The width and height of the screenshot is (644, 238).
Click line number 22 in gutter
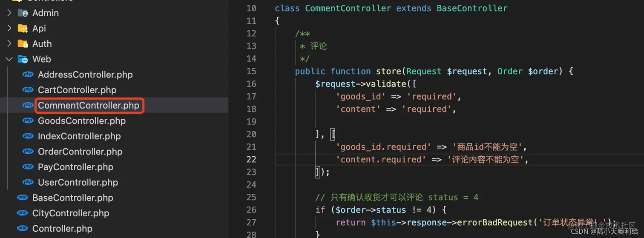click(251, 159)
